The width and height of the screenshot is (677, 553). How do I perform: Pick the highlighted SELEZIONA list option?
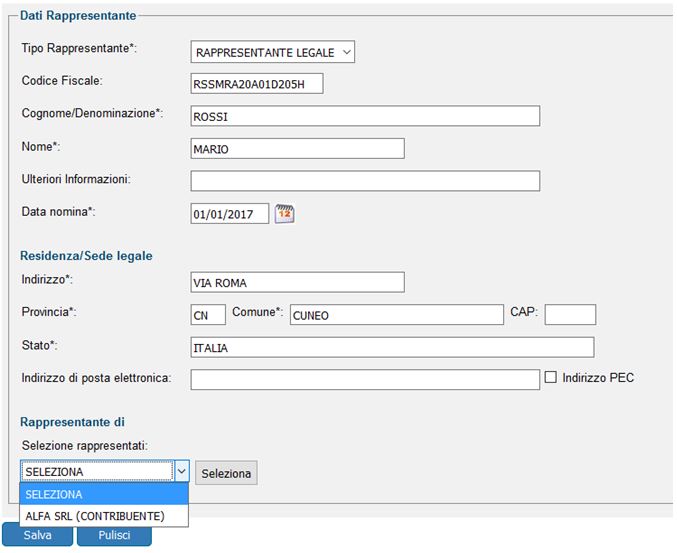coord(104,494)
